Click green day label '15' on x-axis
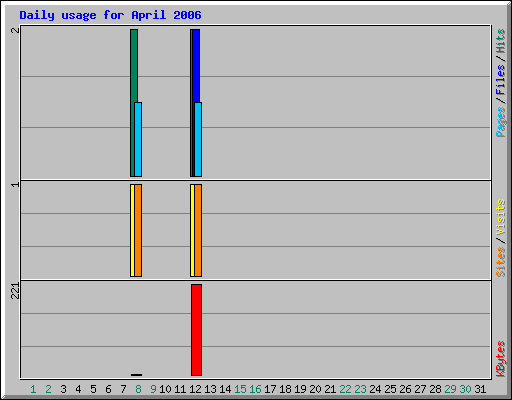The width and height of the screenshot is (512, 400). click(240, 389)
